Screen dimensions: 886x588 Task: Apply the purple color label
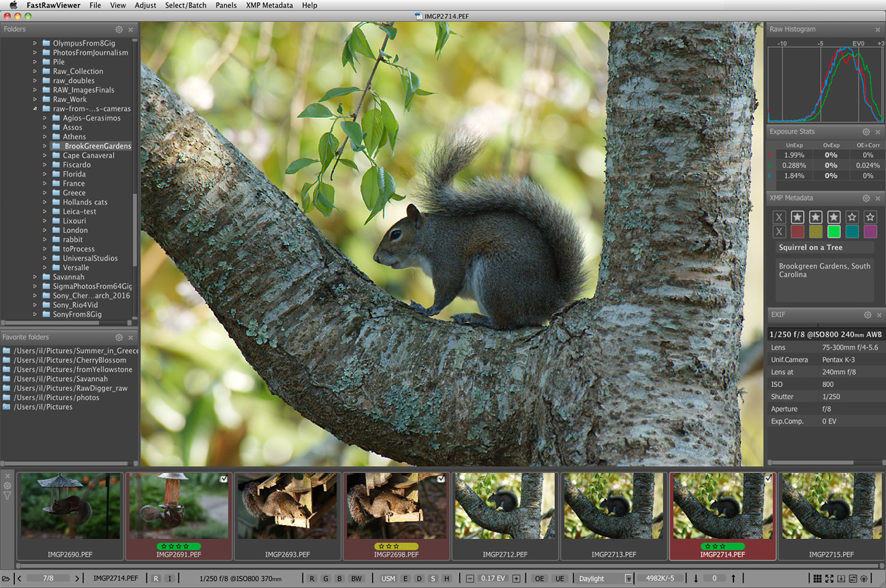tap(870, 232)
